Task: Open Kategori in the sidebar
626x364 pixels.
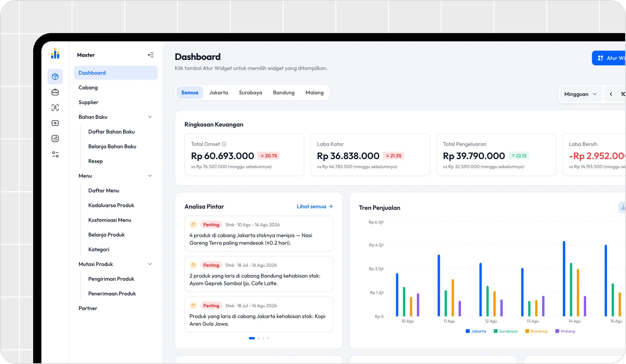Action: tap(99, 249)
